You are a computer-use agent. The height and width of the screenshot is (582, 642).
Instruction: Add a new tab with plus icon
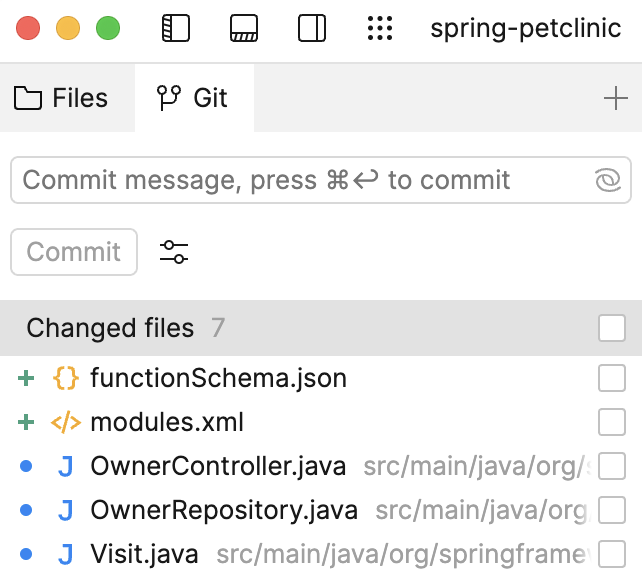click(x=615, y=98)
